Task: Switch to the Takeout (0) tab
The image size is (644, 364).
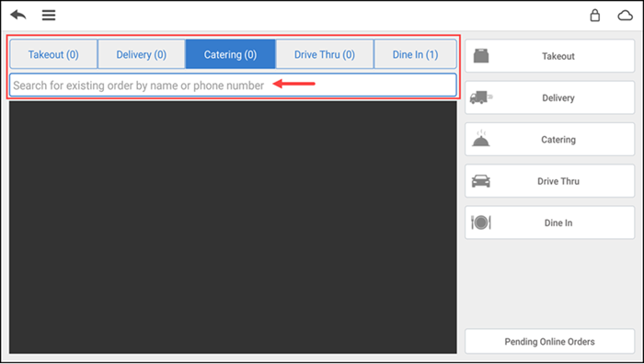Action: (53, 54)
